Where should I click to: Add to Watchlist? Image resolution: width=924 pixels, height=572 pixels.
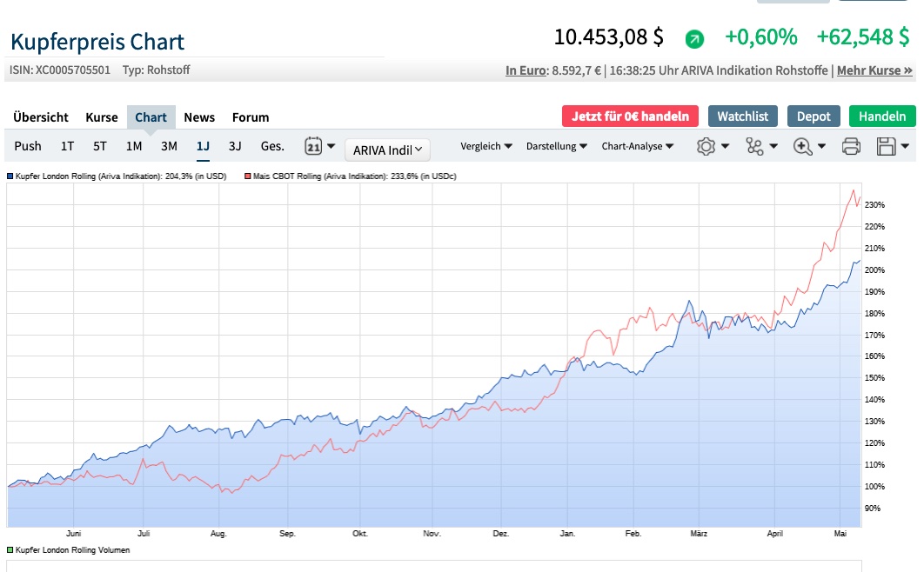742,116
